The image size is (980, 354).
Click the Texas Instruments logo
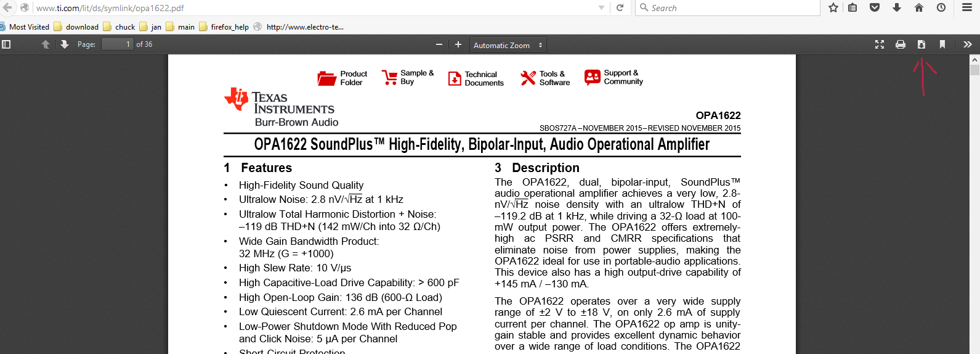280,101
